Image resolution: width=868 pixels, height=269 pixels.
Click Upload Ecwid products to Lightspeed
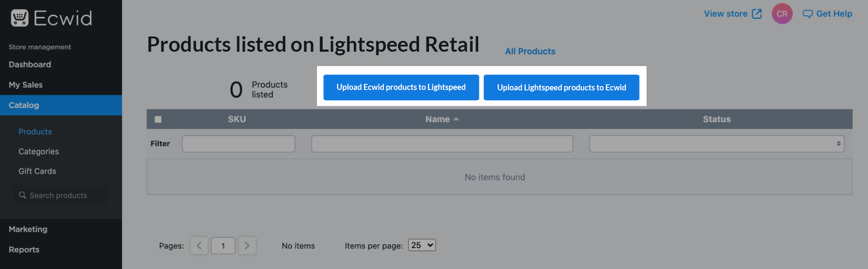pyautogui.click(x=401, y=87)
